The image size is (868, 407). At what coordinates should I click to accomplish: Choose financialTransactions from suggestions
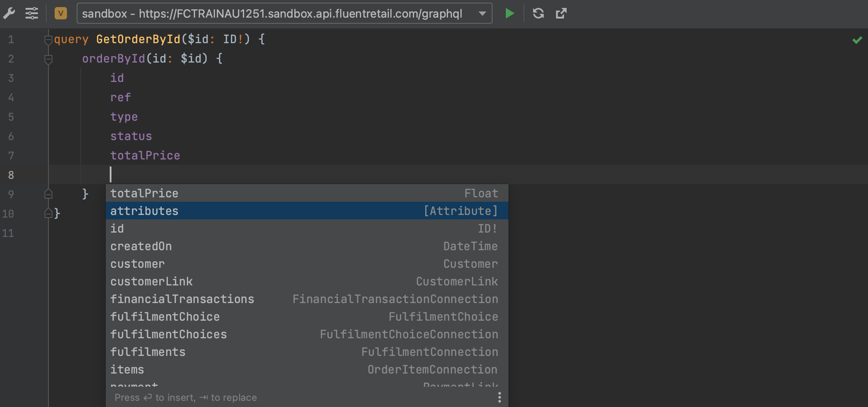(x=307, y=299)
